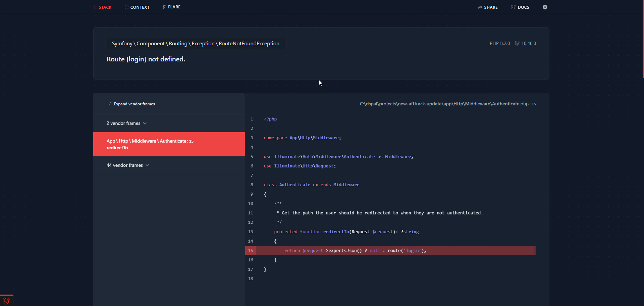644x306 pixels.
Task: Switch to the Context section
Action: [137, 7]
